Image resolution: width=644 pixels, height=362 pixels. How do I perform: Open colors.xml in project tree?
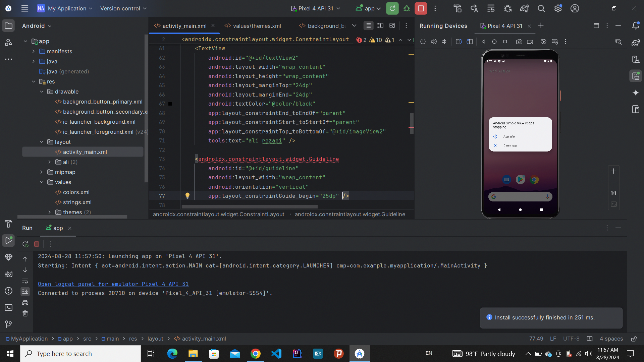[76, 192]
